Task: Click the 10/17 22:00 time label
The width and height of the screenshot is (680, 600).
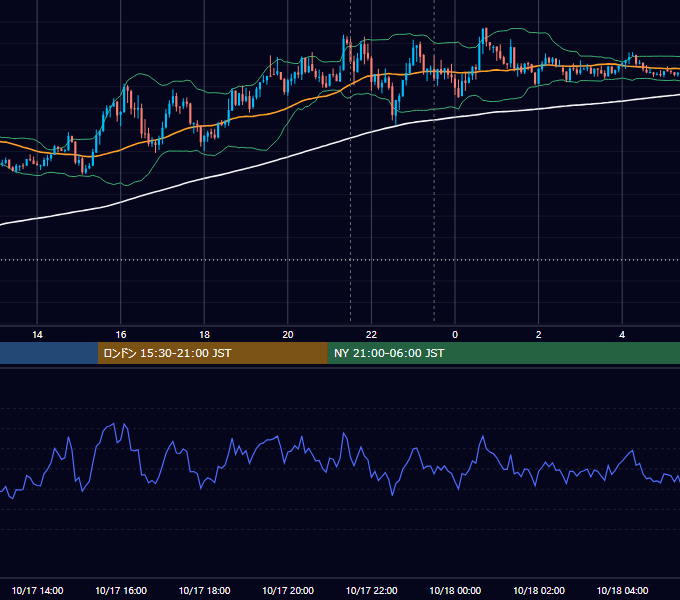Action: (371, 590)
